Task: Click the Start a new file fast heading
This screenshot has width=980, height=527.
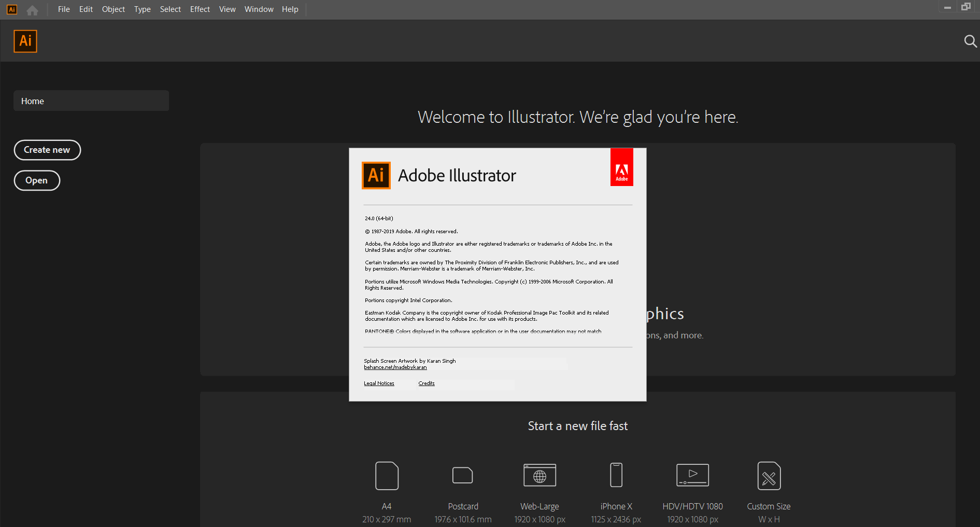Action: point(578,426)
